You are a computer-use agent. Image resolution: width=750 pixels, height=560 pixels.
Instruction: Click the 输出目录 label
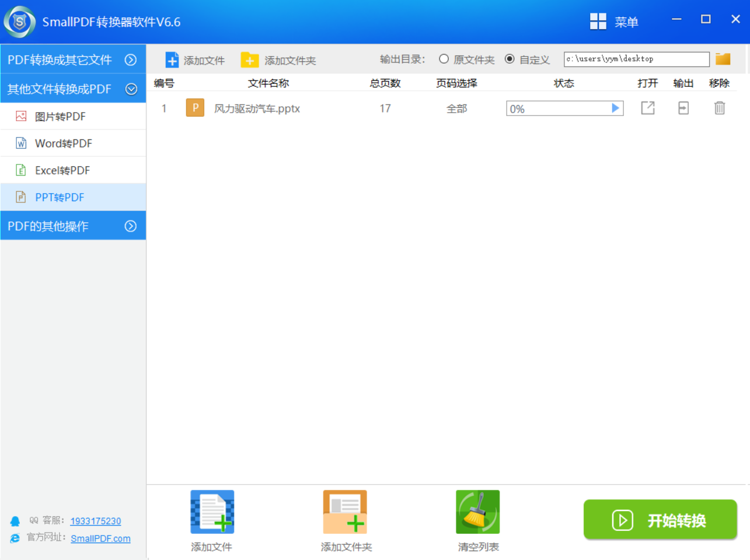[x=402, y=59]
